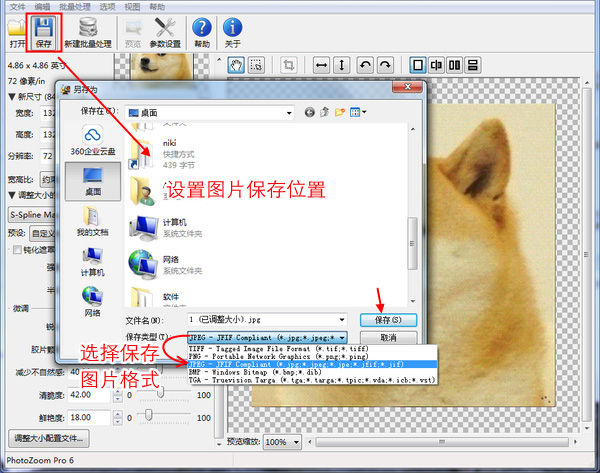This screenshot has width=600, height=473.
Task: Toggle the 钝化遮罩 checkbox
Action: point(17,250)
